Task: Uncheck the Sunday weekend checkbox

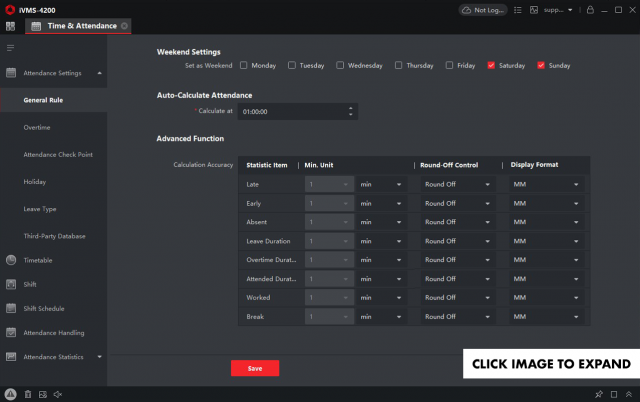Action: pyautogui.click(x=541, y=65)
